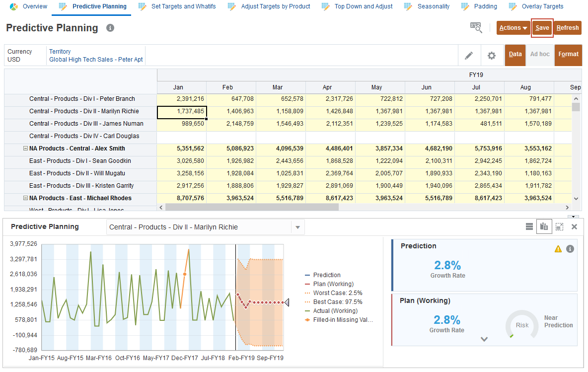
Task: Click the yellow warning icon in Prediction
Action: click(x=558, y=249)
